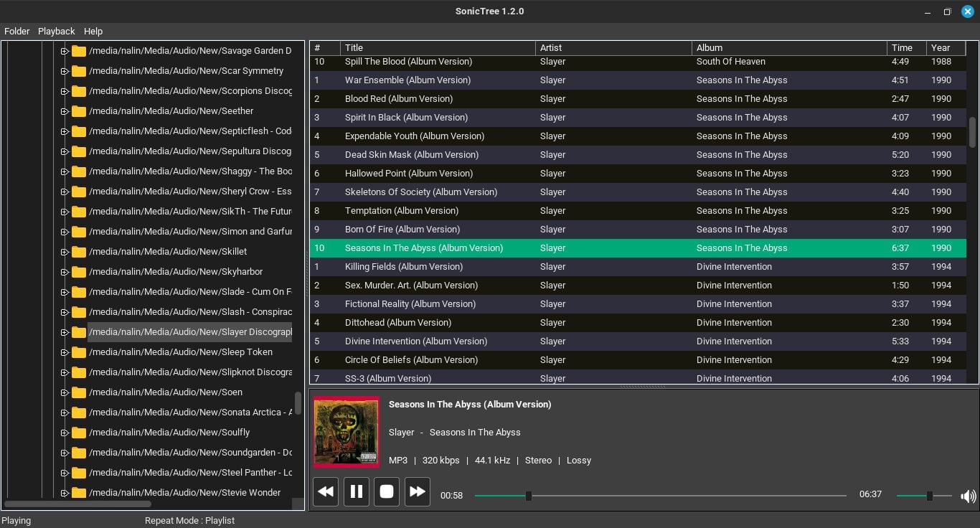Click the Repeat Mode : Playlist status text

[190, 521]
